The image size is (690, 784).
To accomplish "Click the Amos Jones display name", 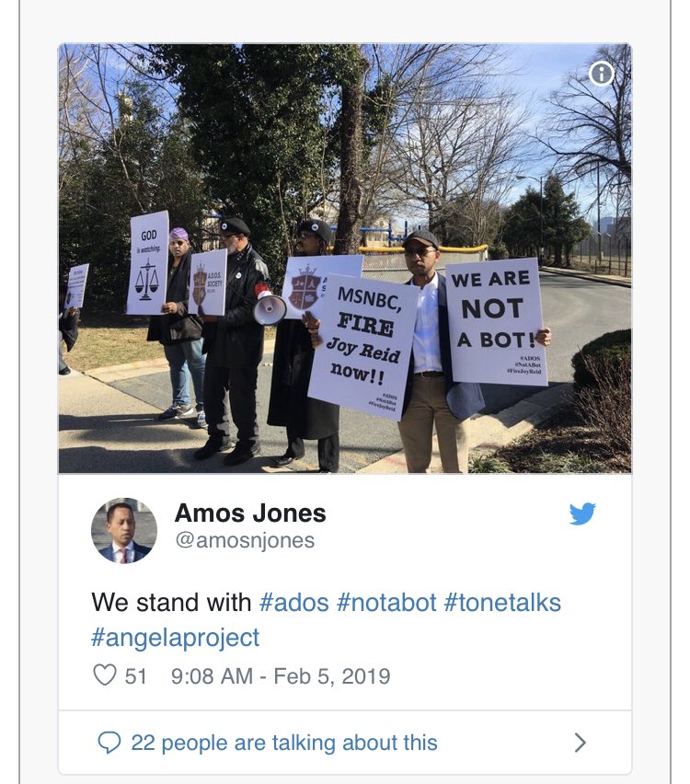I will point(250,513).
